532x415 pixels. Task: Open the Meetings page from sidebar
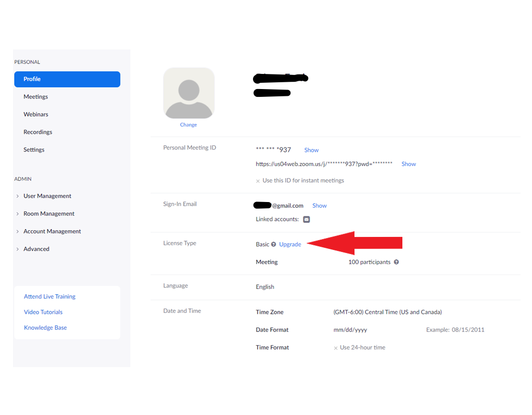click(x=35, y=96)
